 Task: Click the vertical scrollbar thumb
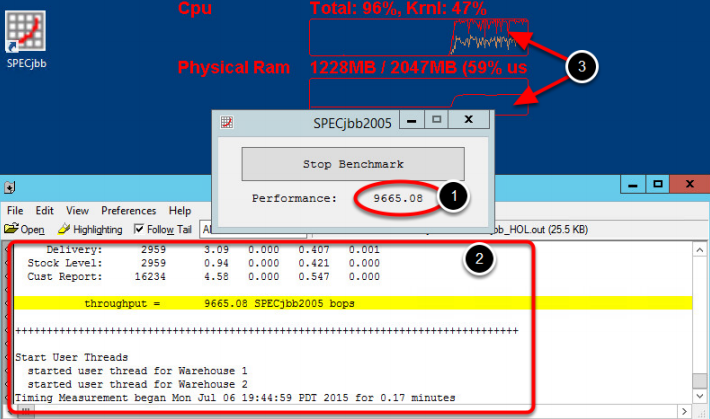click(700, 380)
